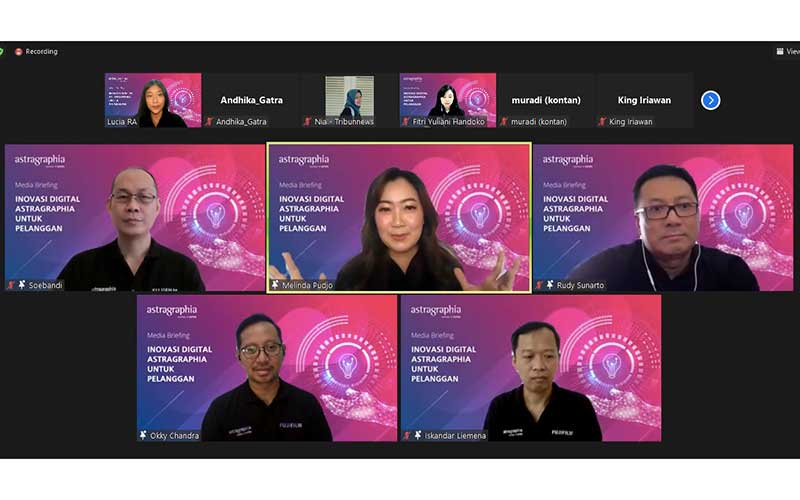The width and height of the screenshot is (800, 500).
Task: Click the pin icon next to Iskandar Liemena
Action: tap(418, 435)
